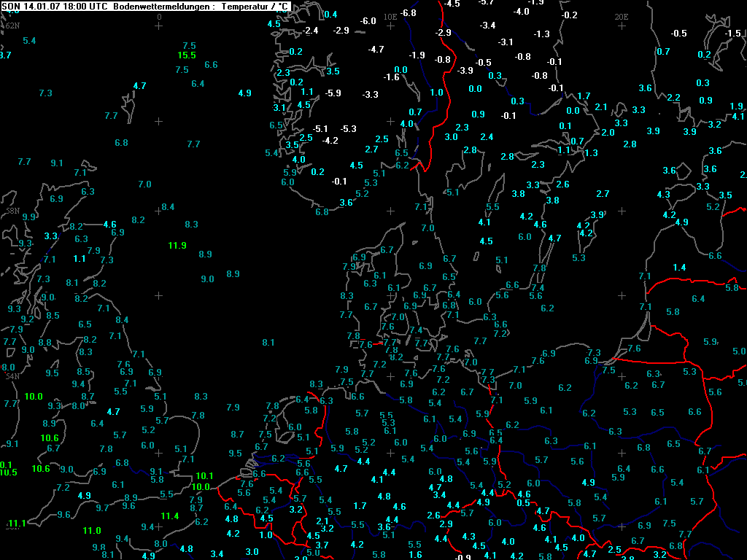747x560 pixels.
Task: Click the 10E longitude label
Action: pyautogui.click(x=390, y=16)
